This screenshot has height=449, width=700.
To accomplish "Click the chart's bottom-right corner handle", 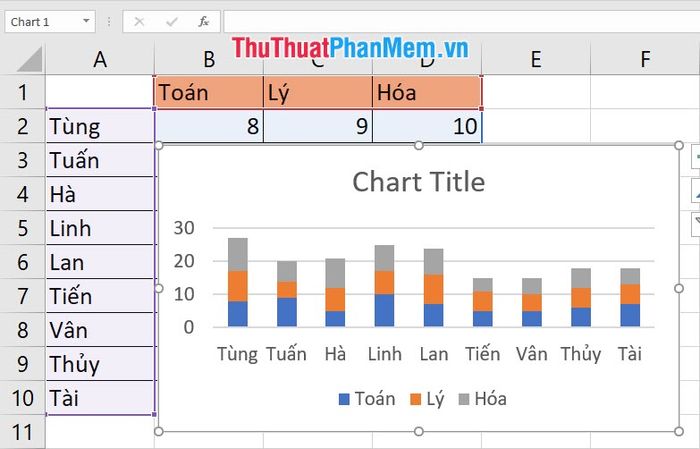I will coord(679,432).
